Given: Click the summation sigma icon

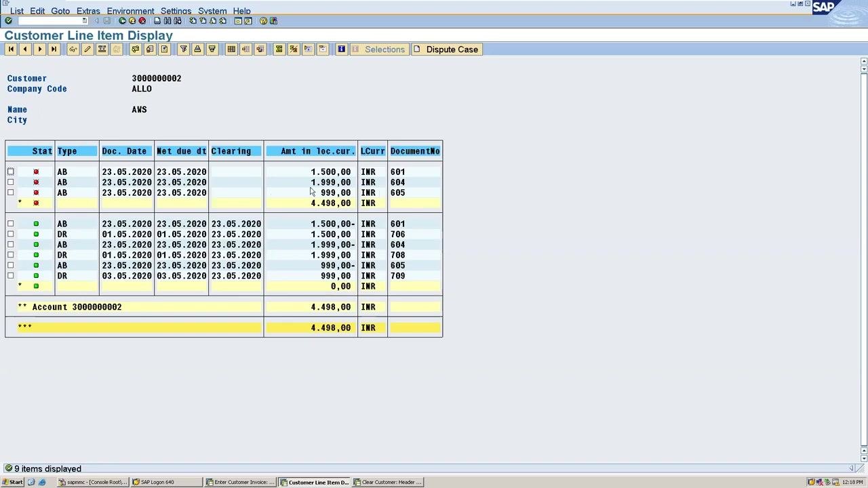Looking at the screenshot, I should 279,49.
